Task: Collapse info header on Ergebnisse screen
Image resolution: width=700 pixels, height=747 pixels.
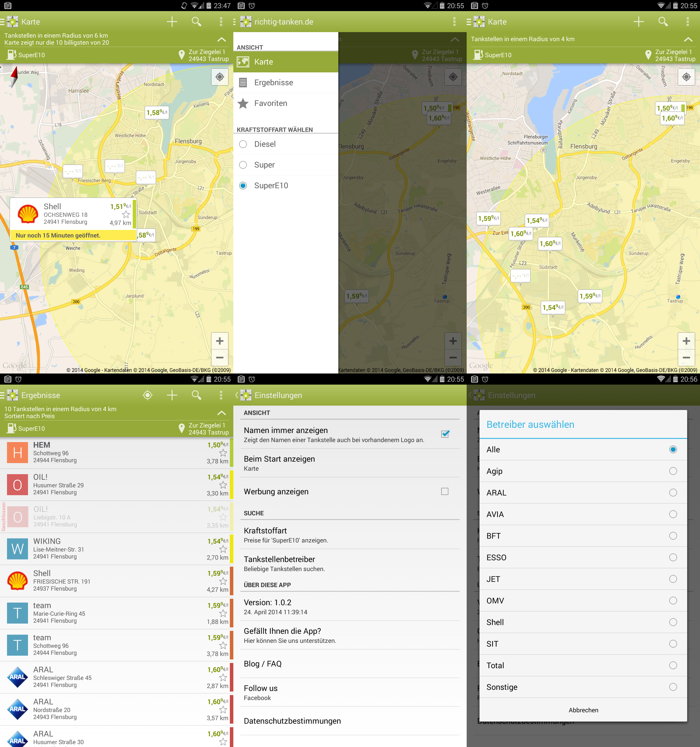Action: (222, 413)
